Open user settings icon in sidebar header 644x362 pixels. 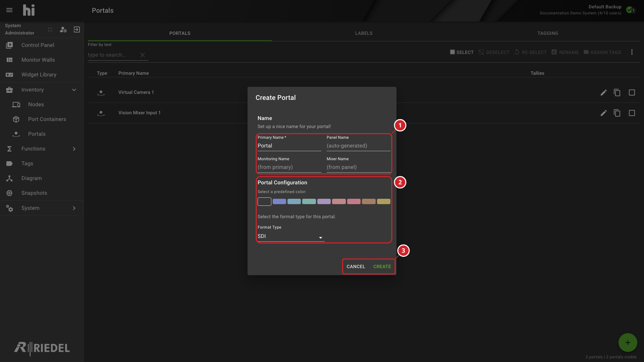[x=63, y=29]
